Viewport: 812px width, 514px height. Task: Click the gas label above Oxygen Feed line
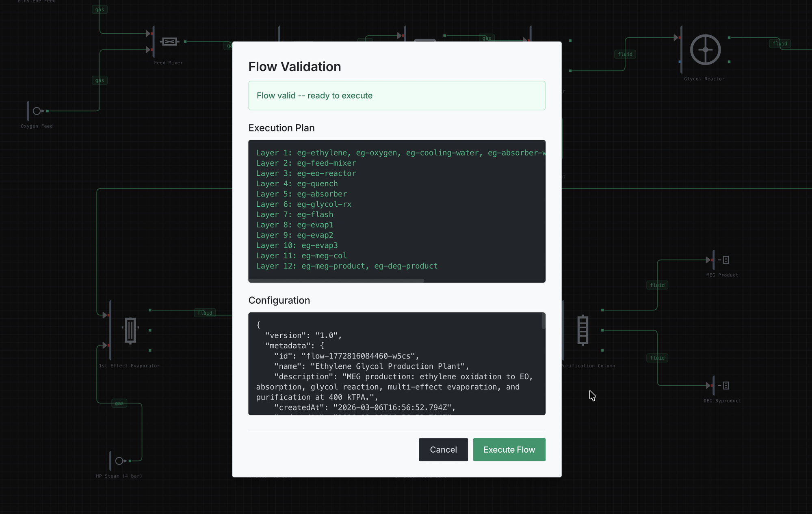point(100,80)
